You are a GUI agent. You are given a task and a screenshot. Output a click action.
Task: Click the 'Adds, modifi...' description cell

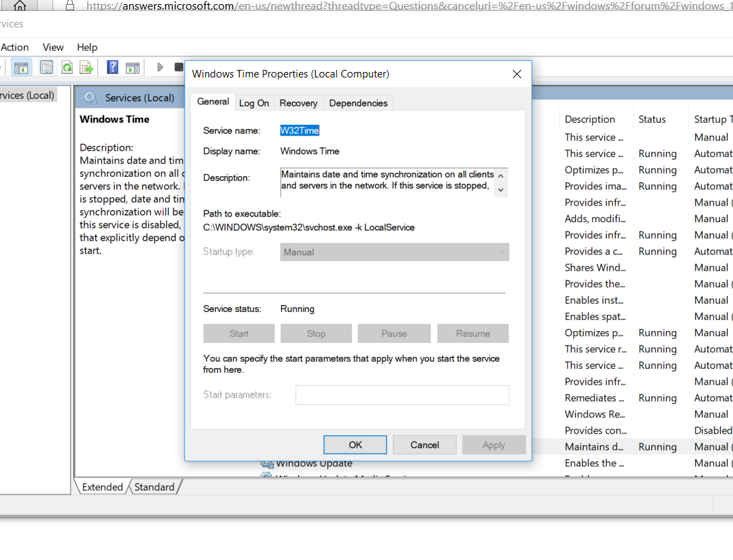tap(595, 219)
